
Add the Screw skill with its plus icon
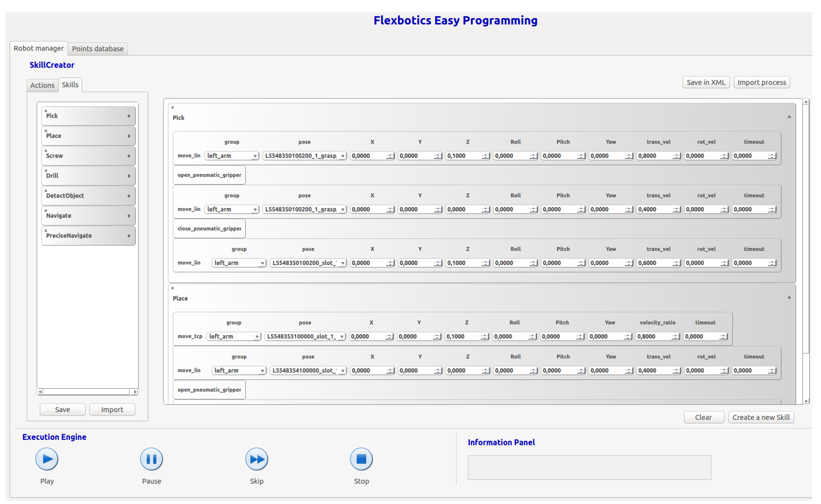click(x=129, y=156)
